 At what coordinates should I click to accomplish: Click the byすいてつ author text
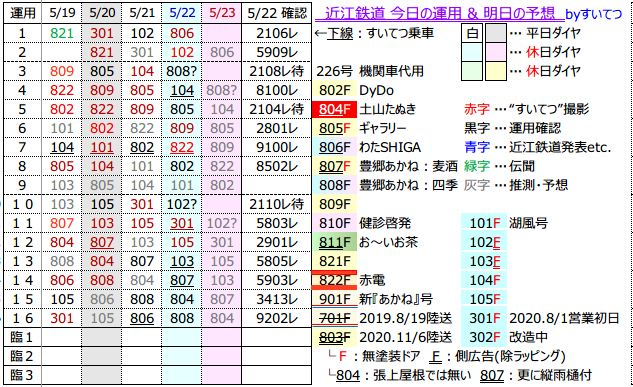click(594, 15)
